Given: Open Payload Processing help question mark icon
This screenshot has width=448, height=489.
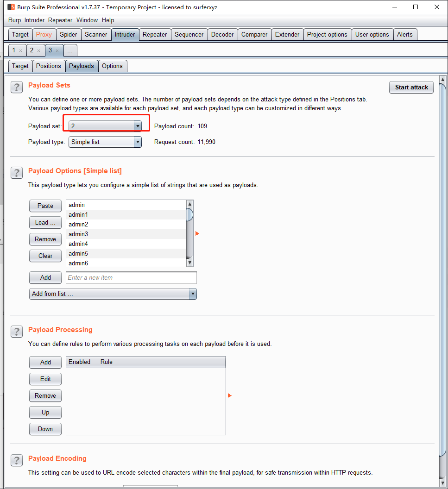Looking at the screenshot, I should pyautogui.click(x=17, y=332).
